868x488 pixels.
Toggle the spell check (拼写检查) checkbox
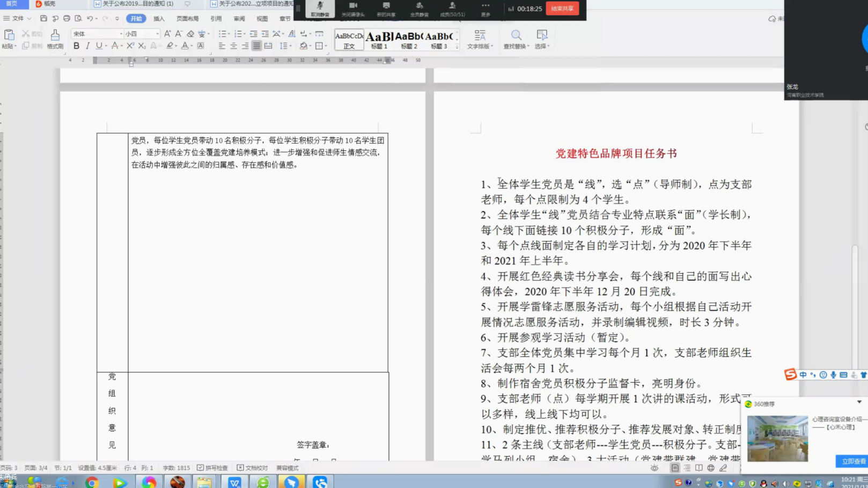click(212, 468)
